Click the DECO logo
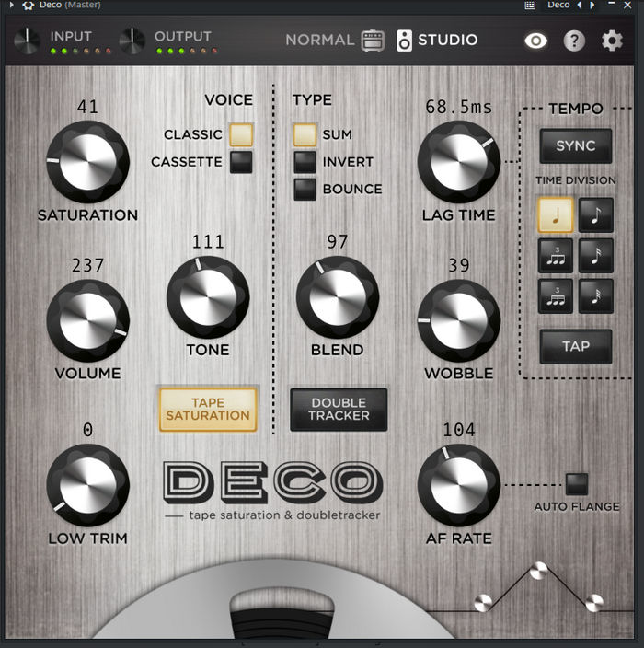The height and width of the screenshot is (648, 644). pyautogui.click(x=272, y=482)
